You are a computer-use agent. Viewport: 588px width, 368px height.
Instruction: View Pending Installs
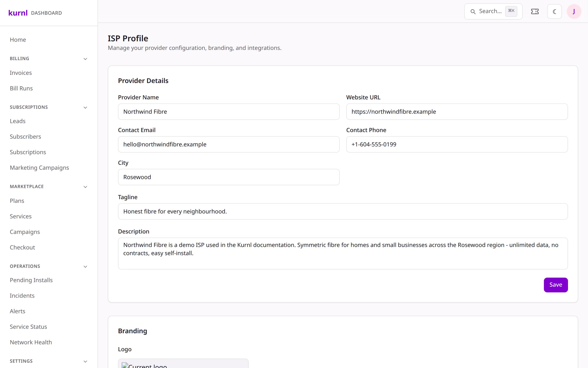point(31,280)
